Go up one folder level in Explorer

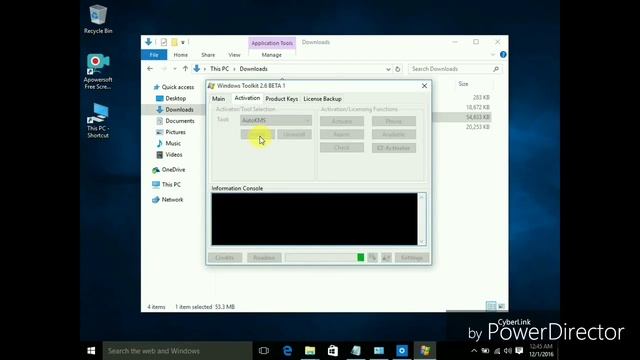pos(185,69)
